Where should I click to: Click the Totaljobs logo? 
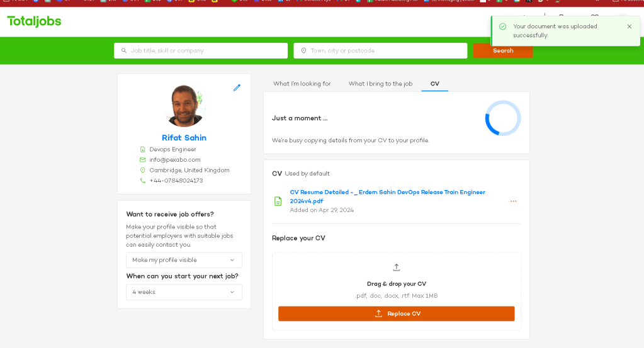34,21
